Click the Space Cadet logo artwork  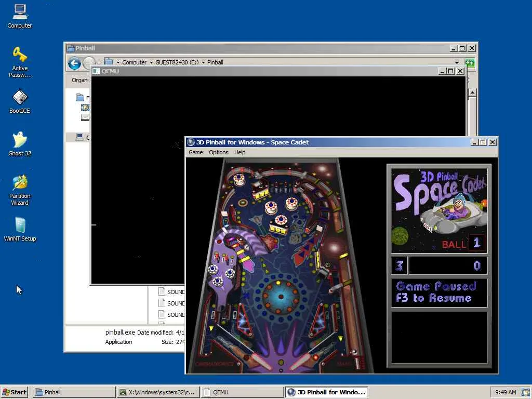coord(440,210)
